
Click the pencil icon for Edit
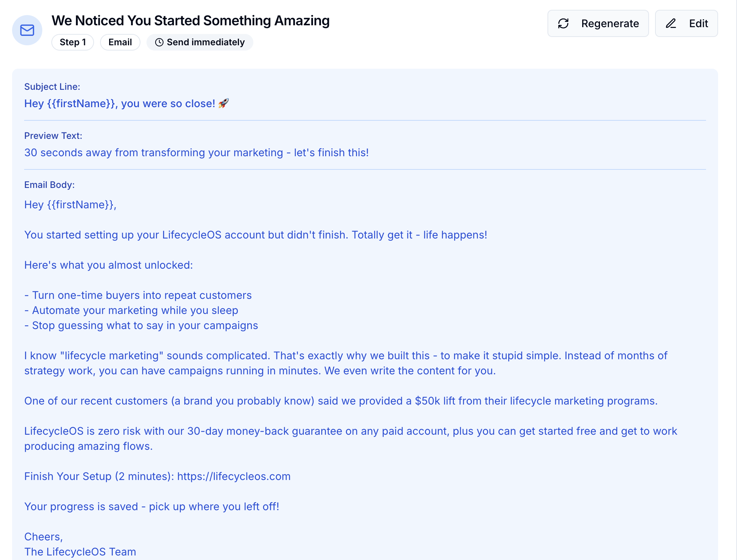point(671,23)
